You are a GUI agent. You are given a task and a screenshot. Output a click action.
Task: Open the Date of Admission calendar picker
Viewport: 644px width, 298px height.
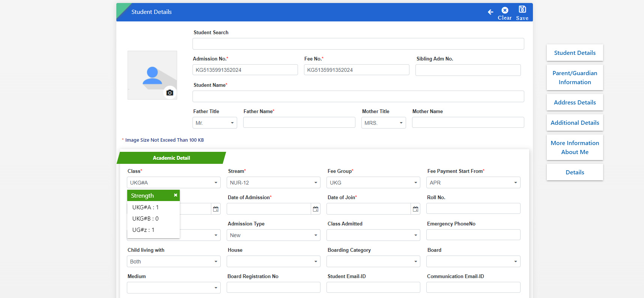coord(316,209)
